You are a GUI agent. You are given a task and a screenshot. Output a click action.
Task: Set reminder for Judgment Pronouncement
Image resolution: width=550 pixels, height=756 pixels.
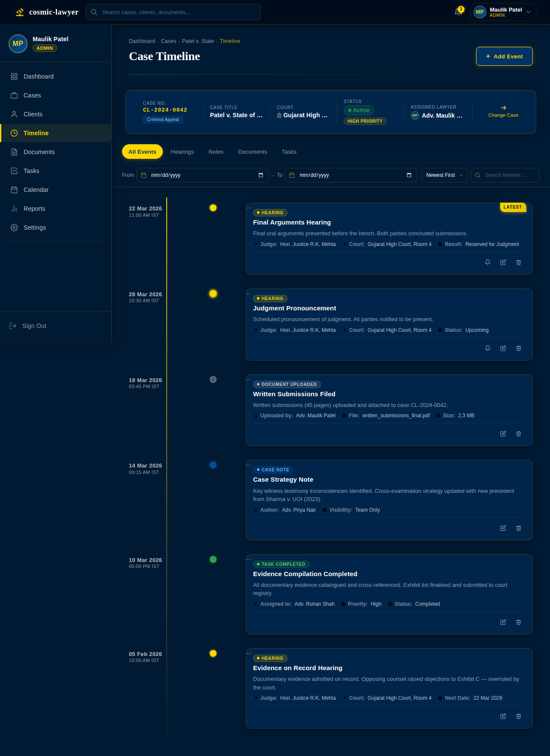488,348
